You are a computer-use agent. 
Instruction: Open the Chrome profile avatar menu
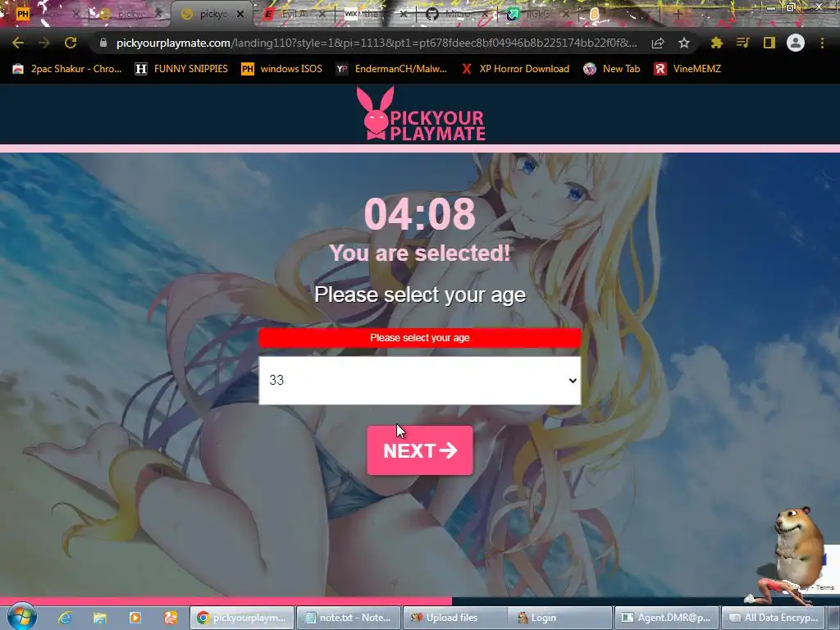796,43
